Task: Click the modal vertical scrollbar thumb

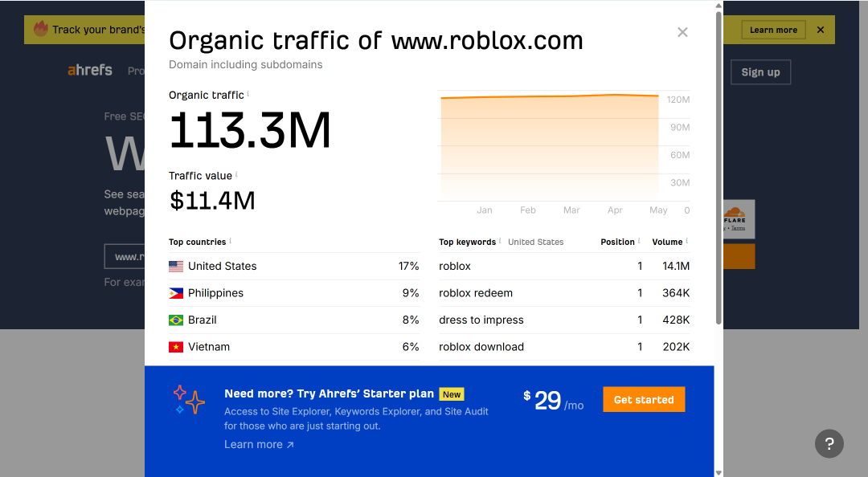Action: [x=719, y=167]
